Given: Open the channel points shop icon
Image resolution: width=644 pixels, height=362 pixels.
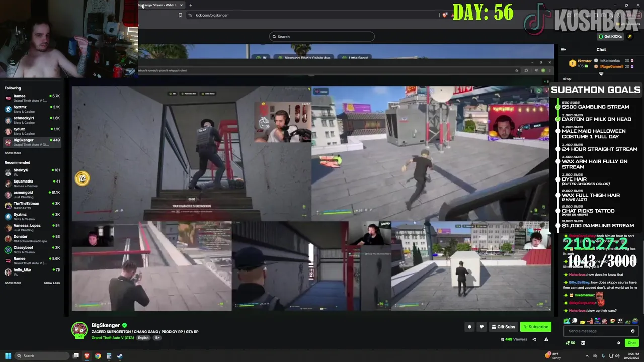Looking at the screenshot, I should (583, 343).
